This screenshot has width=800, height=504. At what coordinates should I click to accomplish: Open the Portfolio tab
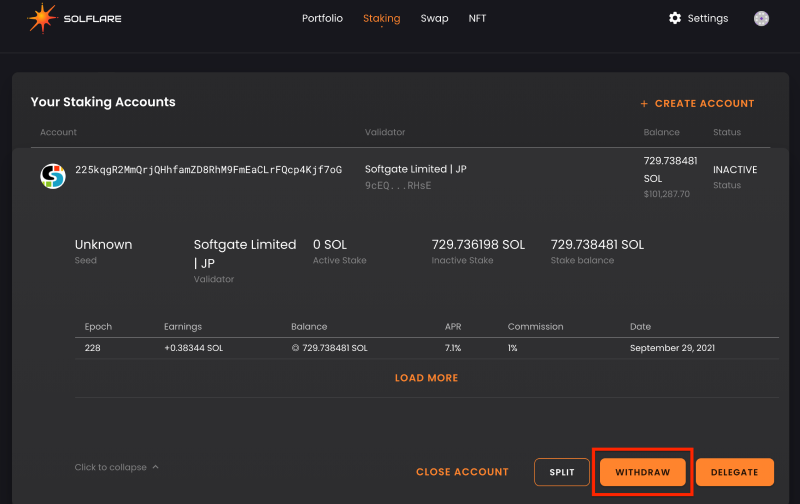tap(322, 18)
